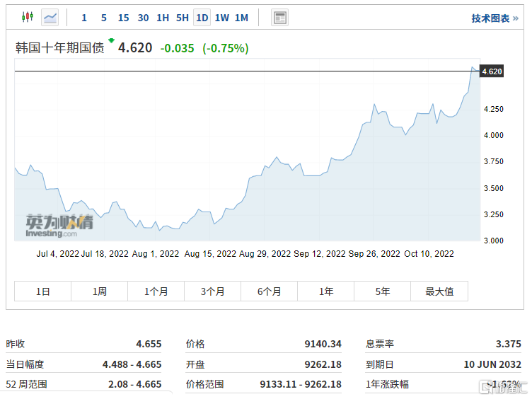
Task: Open the 技术图表 link
Action: click(495, 18)
